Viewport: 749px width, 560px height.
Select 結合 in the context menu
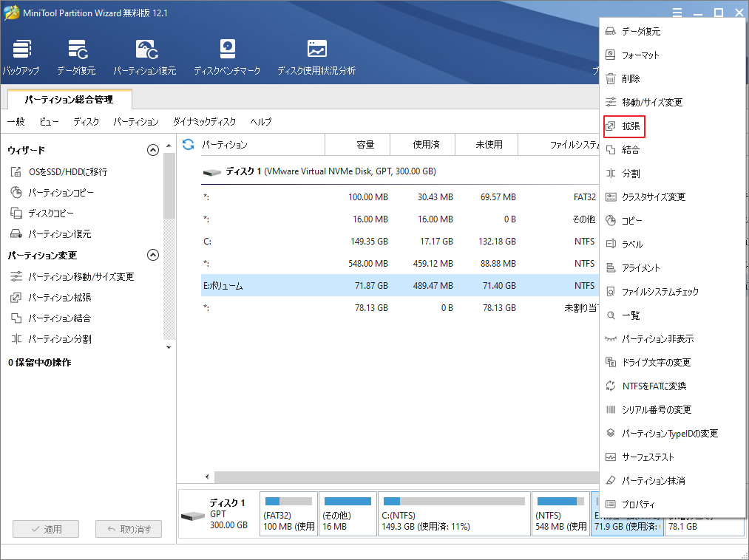pyautogui.click(x=672, y=149)
